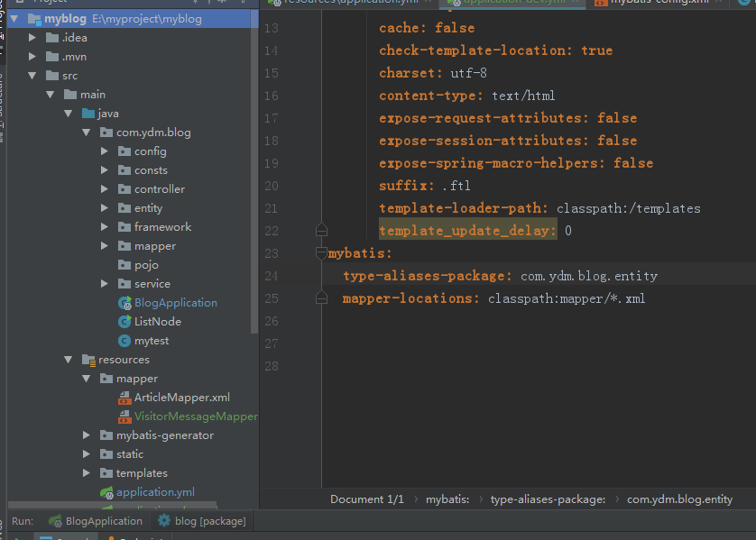Switch to blog [package] run tab
The image size is (756, 540).
click(x=202, y=521)
